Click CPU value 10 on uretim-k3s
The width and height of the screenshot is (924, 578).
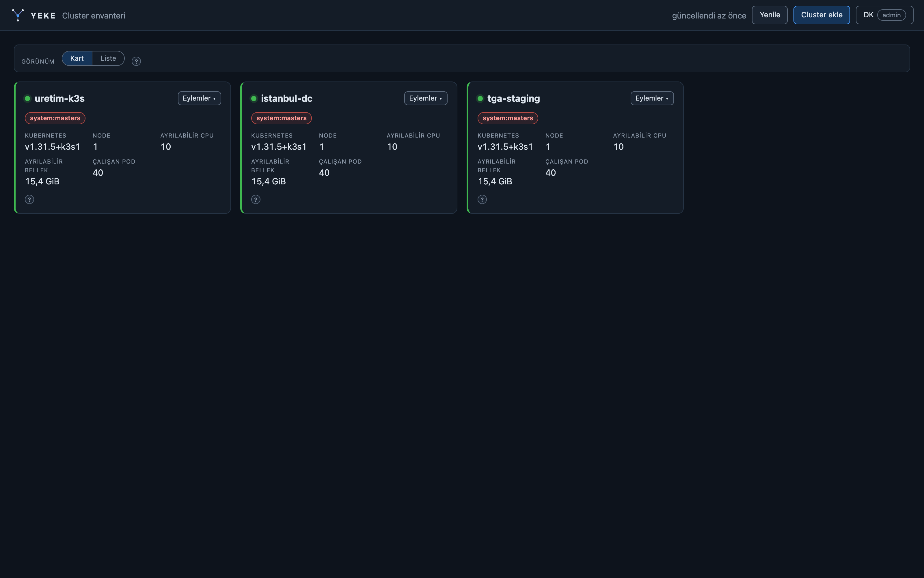point(166,147)
